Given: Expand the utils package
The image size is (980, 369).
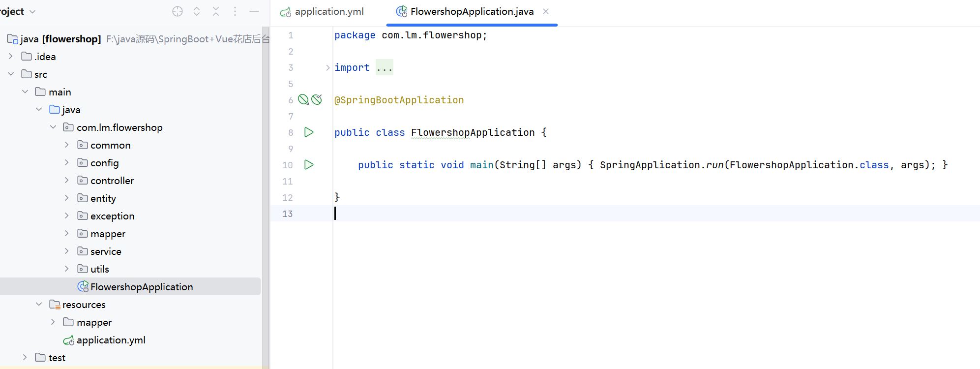Looking at the screenshot, I should coord(67,269).
